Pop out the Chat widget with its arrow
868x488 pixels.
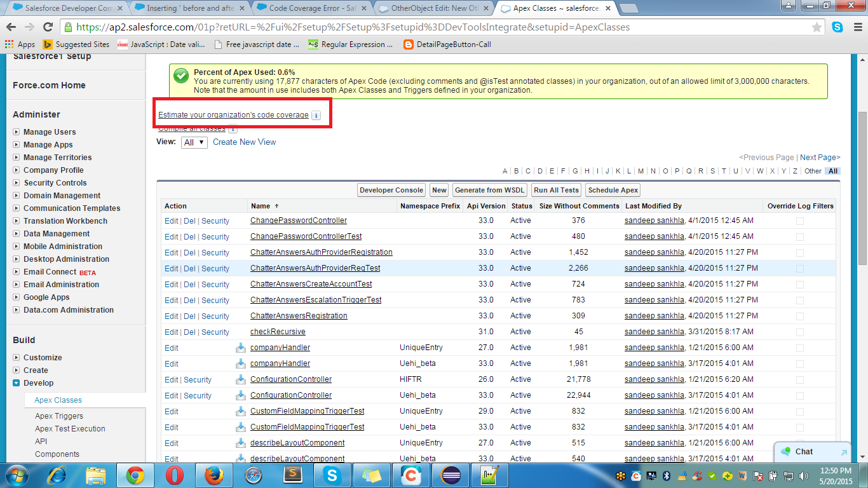843,452
